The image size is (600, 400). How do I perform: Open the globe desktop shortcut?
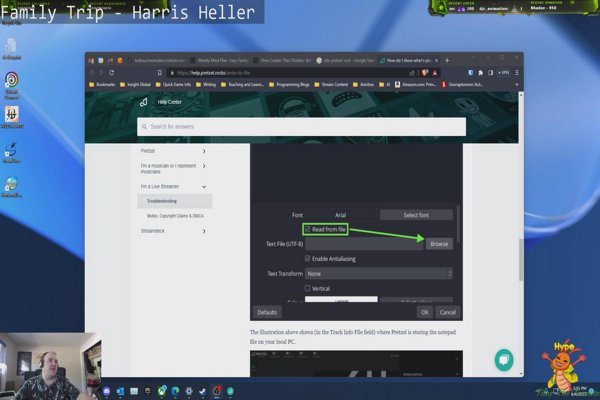coord(11,188)
